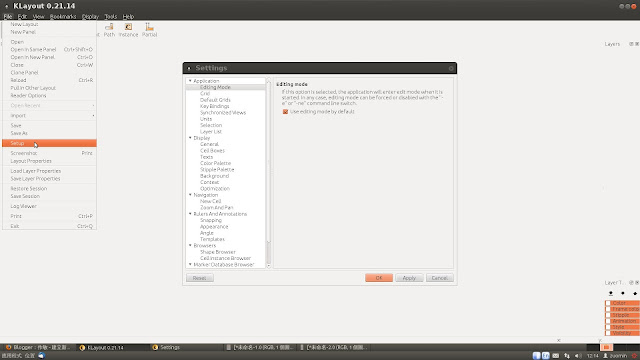640x360 pixels.
Task: Open the Edit menu
Action: [22, 17]
